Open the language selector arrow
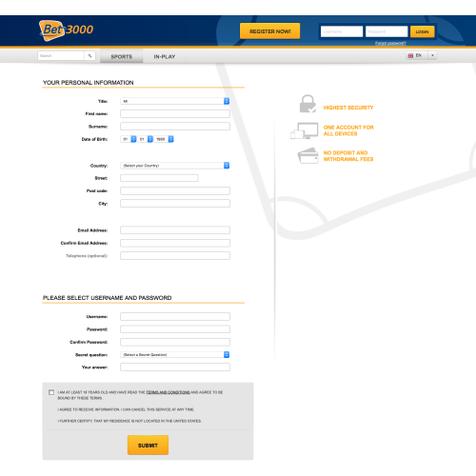This screenshot has width=476, height=476. point(432,55)
